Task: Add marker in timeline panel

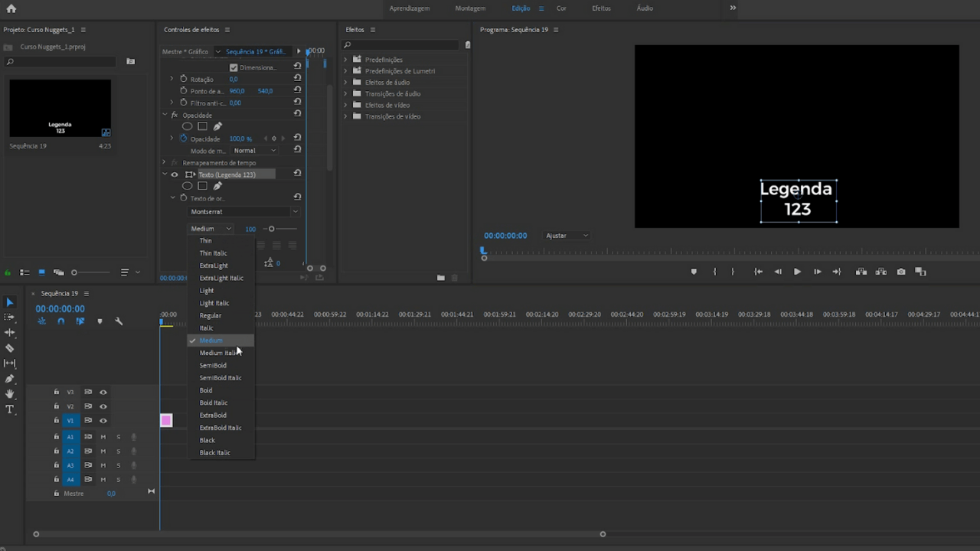Action: pos(100,321)
